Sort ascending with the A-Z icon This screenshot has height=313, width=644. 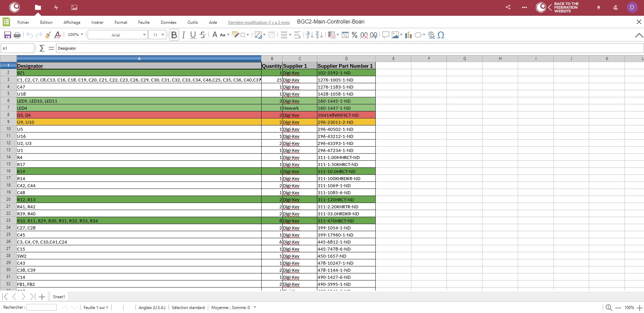[310, 35]
